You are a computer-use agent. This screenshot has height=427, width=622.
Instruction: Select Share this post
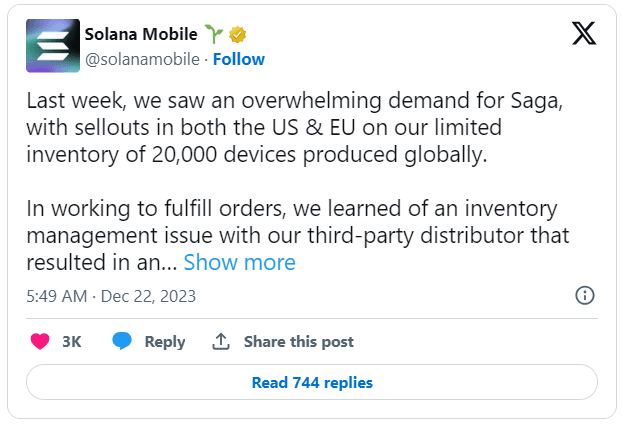pyautogui.click(x=299, y=342)
